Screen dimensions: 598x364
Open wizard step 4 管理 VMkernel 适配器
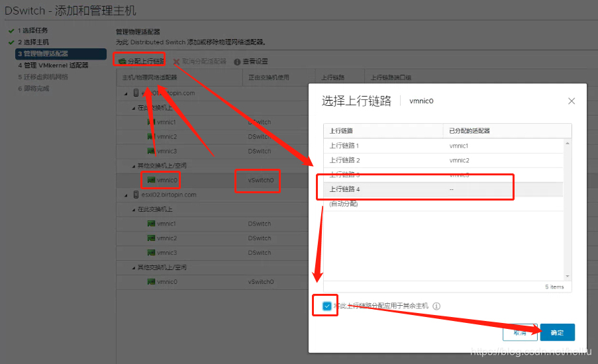[x=53, y=65]
